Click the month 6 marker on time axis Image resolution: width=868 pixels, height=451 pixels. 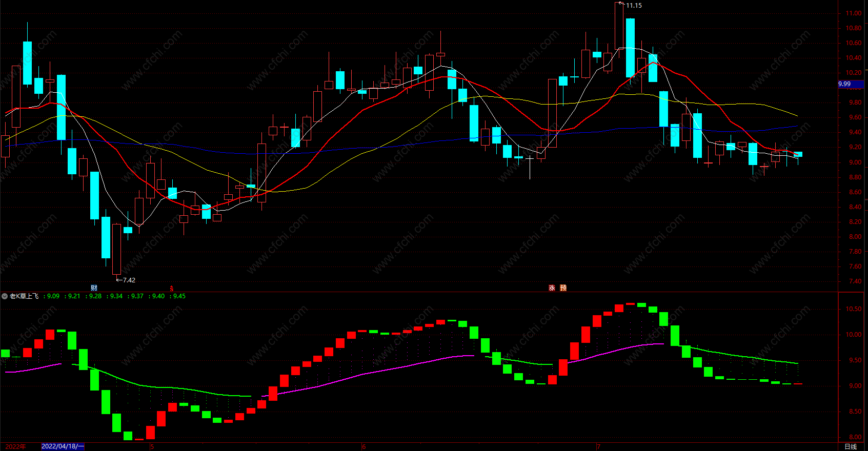(x=364, y=447)
